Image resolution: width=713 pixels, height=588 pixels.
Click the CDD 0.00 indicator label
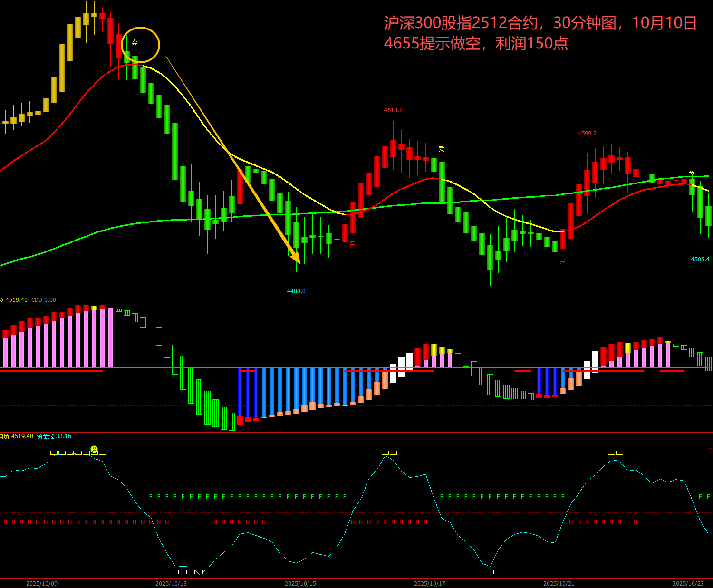pyautogui.click(x=44, y=300)
